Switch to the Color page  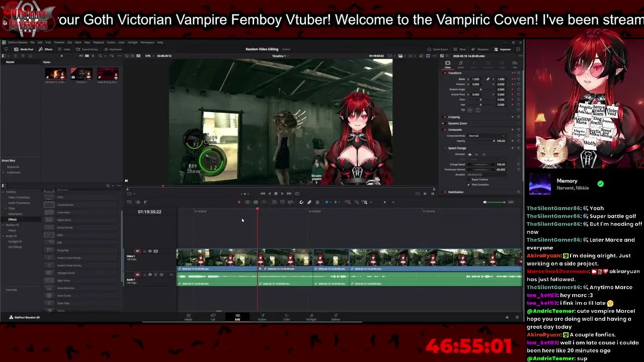pos(286,317)
